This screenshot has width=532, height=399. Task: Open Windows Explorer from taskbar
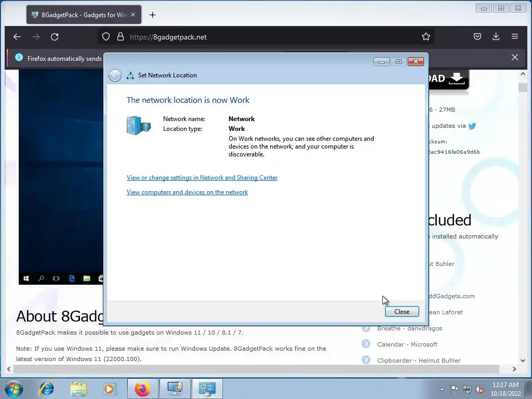(x=78, y=389)
